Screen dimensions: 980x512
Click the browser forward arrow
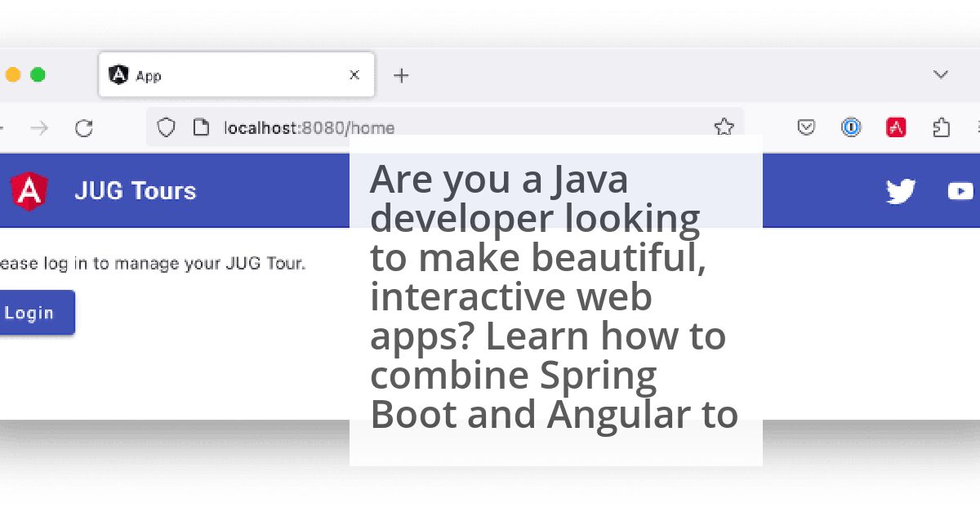(39, 128)
